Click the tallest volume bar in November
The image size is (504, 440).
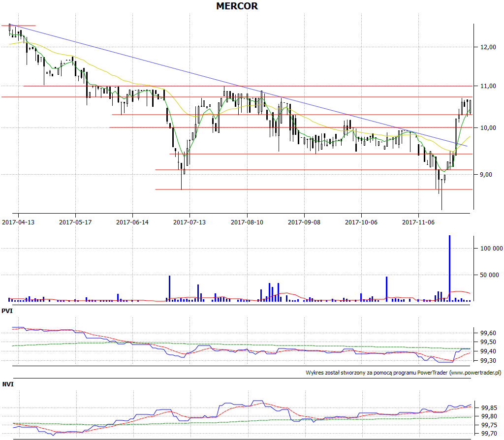449,268
